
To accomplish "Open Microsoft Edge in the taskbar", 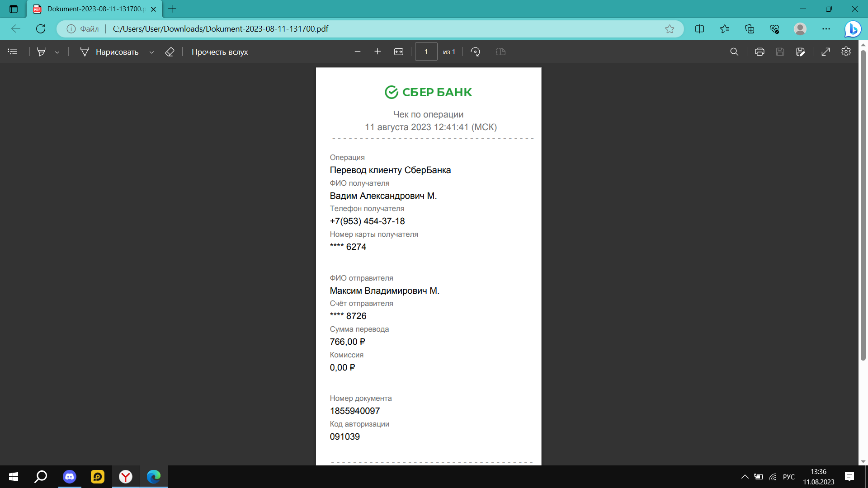I will pyautogui.click(x=154, y=477).
